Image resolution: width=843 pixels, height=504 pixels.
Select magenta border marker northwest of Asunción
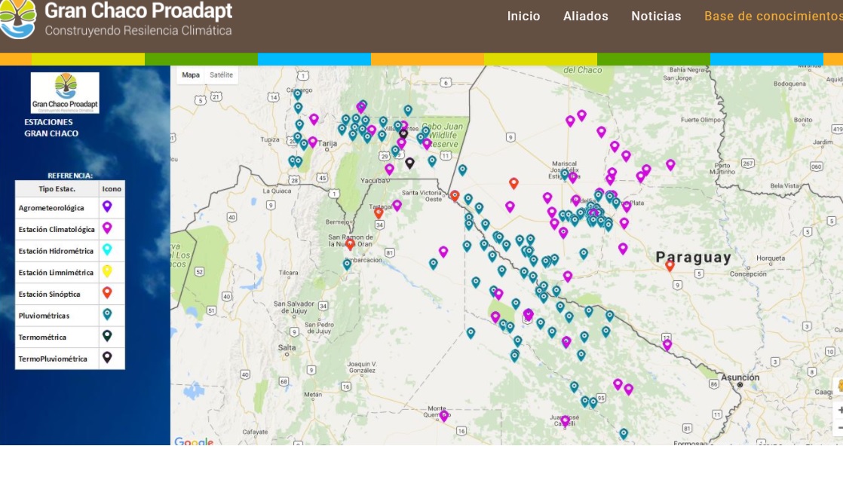click(667, 344)
